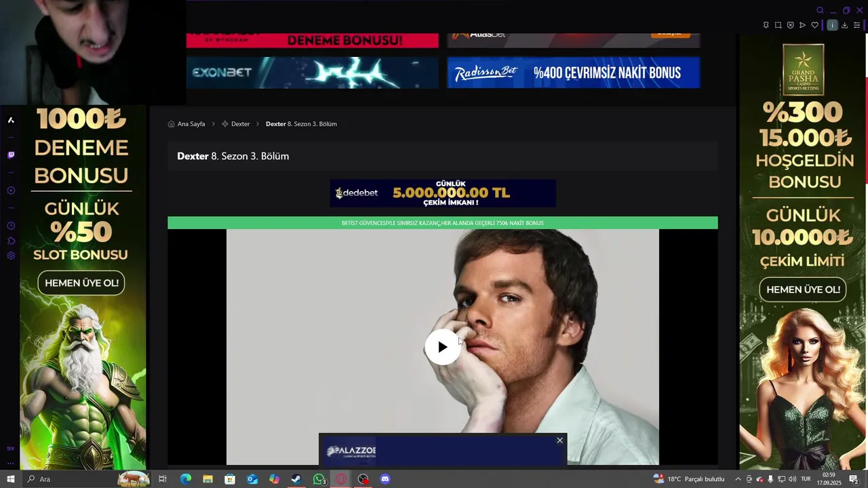Click the three dots at sidebar bottom
The width and height of the screenshot is (868, 488).
click(x=11, y=464)
